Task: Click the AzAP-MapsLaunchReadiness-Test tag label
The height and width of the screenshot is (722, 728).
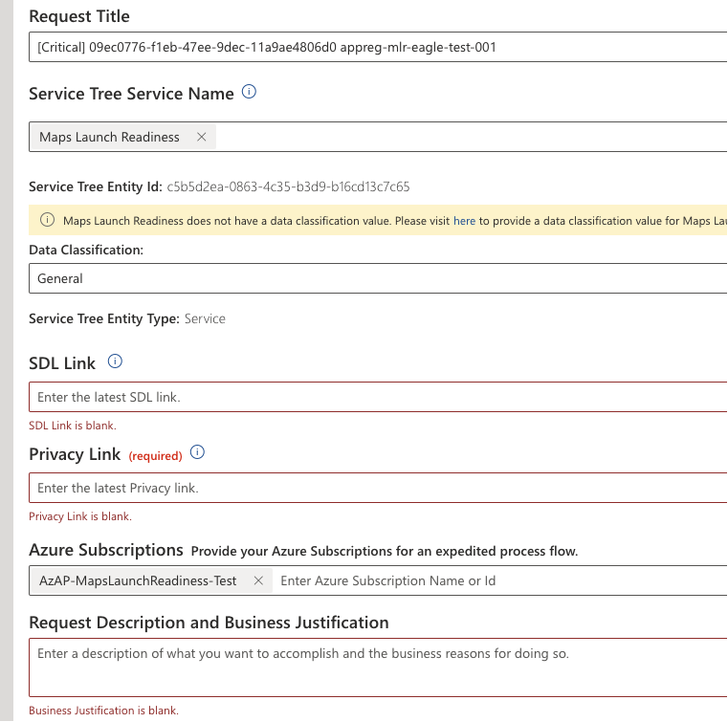Action: click(138, 580)
